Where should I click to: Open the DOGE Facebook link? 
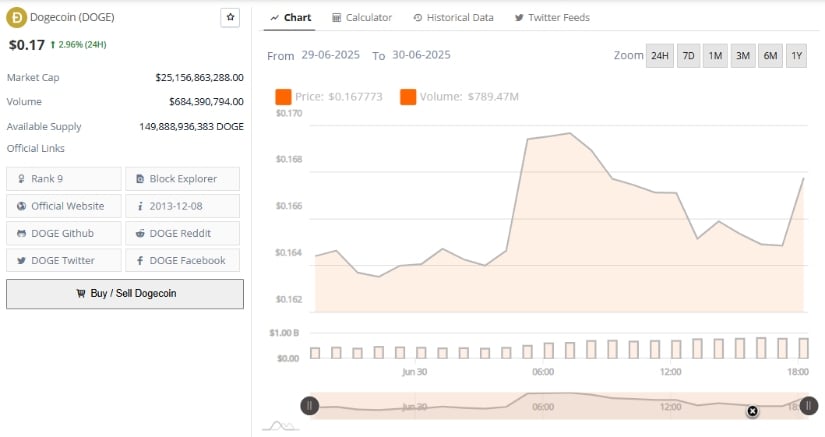182,260
